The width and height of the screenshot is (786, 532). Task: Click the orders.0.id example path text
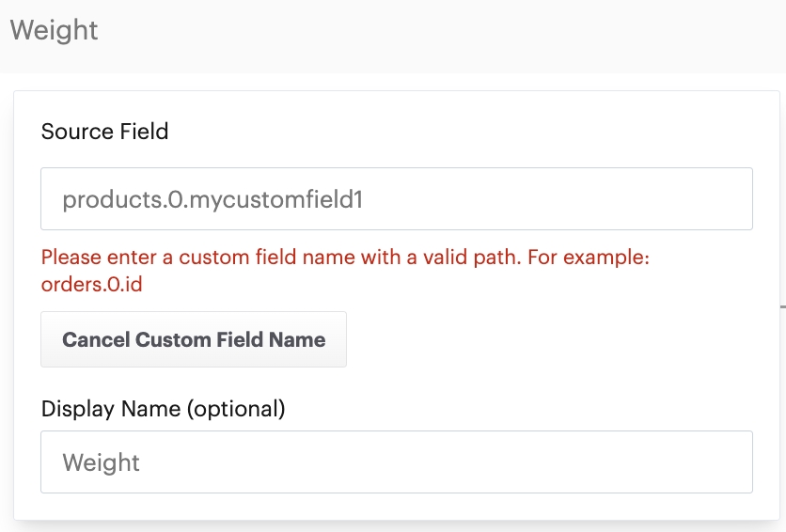coord(91,283)
